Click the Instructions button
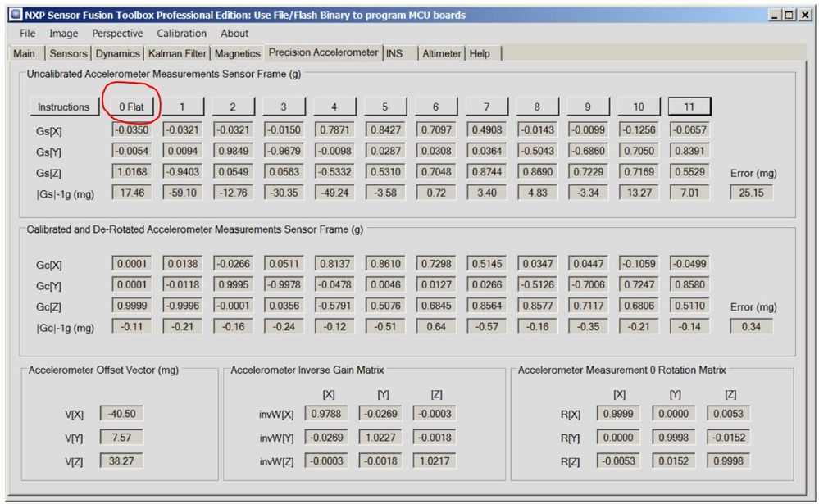The image size is (819, 504). pos(64,107)
